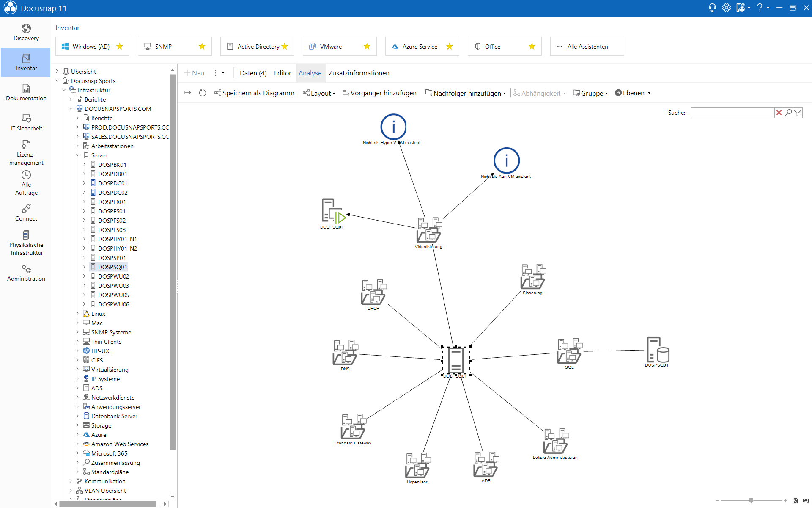This screenshot has width=812, height=508.
Task: Open the Connect module
Action: click(26, 213)
